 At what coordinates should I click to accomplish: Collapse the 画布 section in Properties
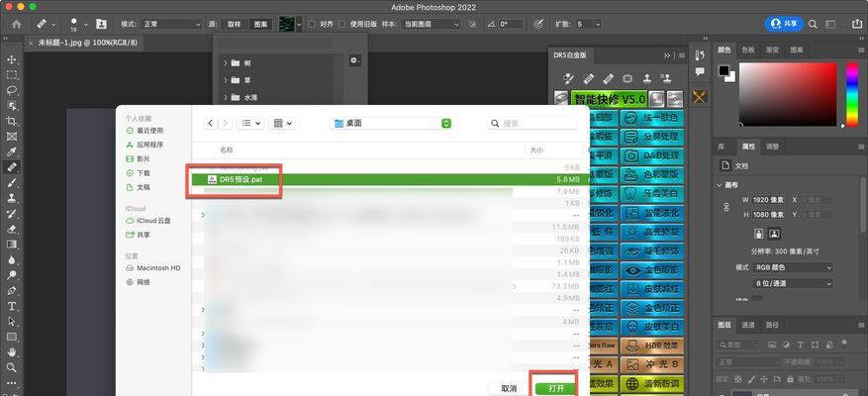coord(720,185)
